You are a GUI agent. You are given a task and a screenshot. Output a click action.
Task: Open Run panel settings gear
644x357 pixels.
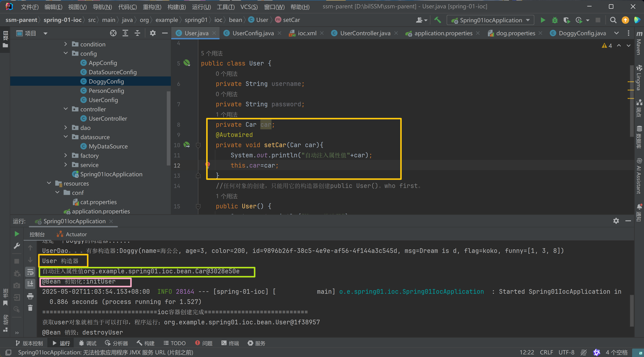tap(616, 221)
